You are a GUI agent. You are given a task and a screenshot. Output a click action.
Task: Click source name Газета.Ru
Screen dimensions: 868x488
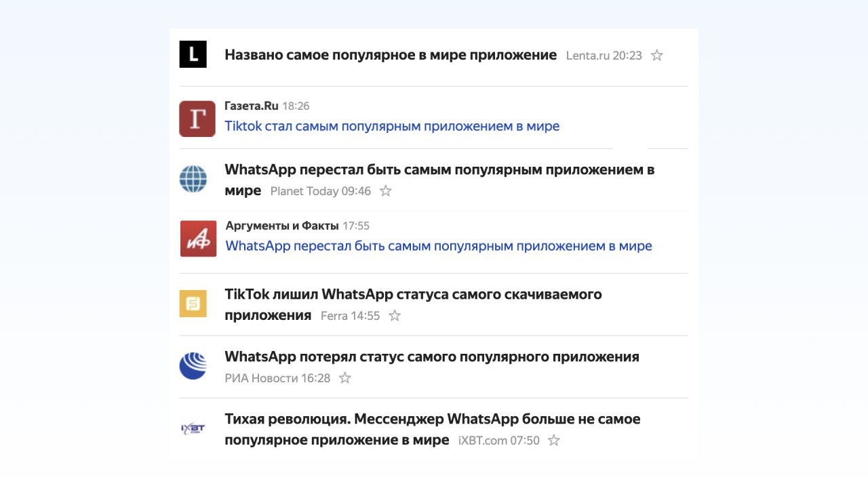coord(252,106)
